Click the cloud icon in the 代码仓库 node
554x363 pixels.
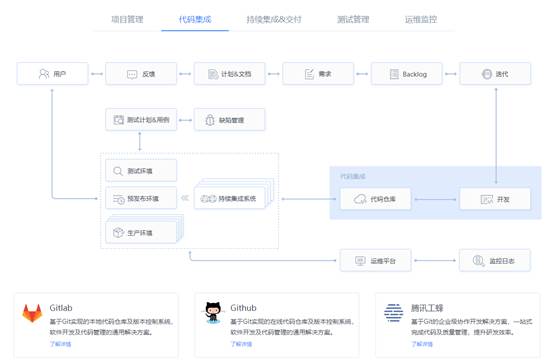360,199
